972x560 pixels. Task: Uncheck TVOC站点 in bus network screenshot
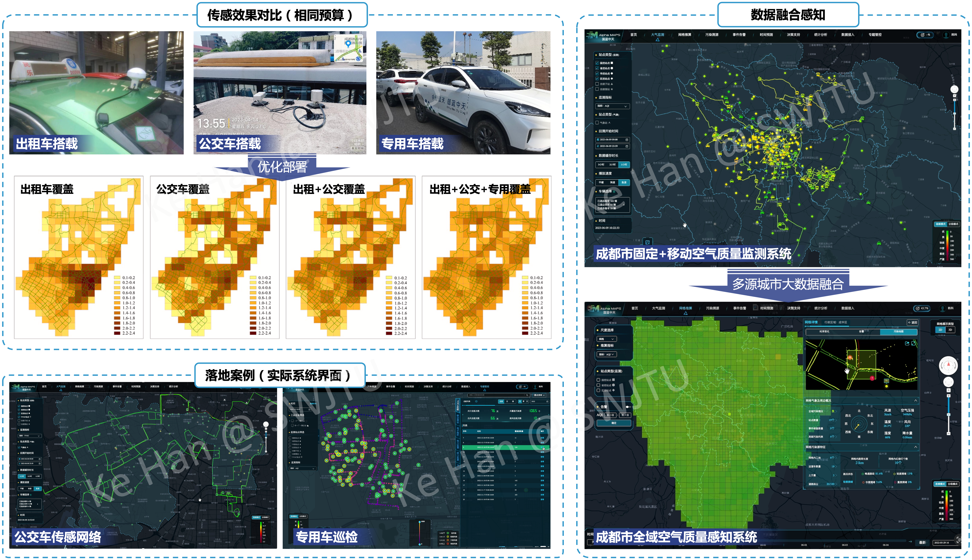pyautogui.click(x=19, y=417)
